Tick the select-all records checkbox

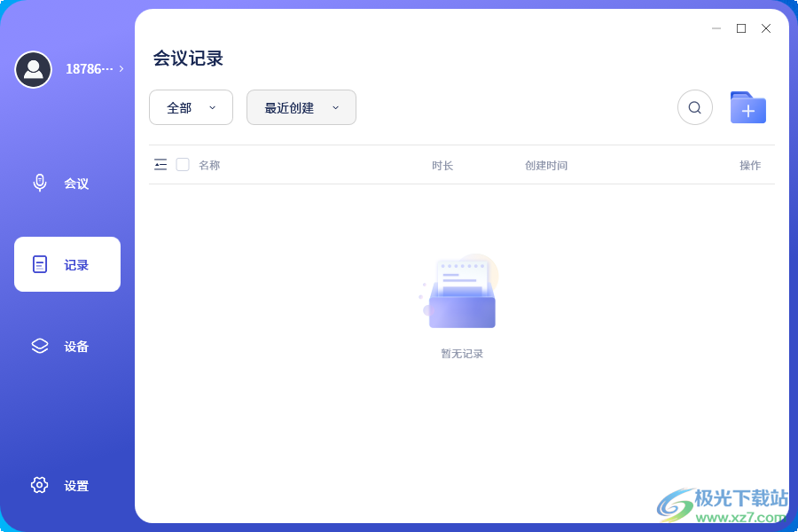(x=182, y=164)
